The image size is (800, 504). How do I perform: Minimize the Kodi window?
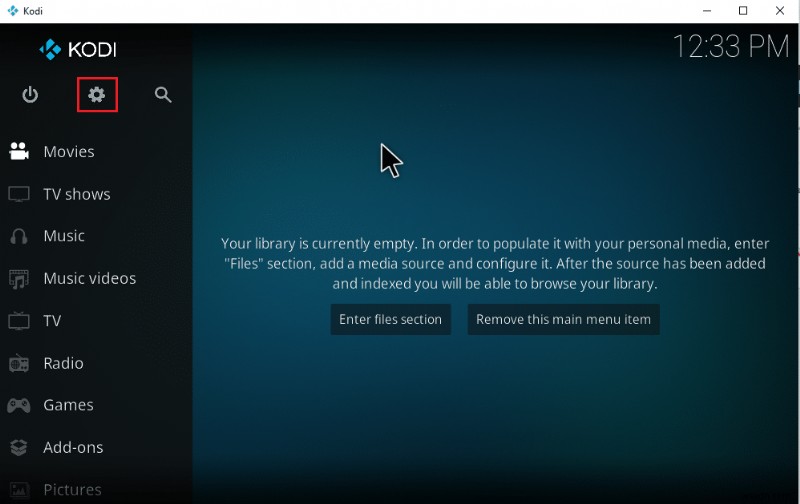(x=707, y=11)
